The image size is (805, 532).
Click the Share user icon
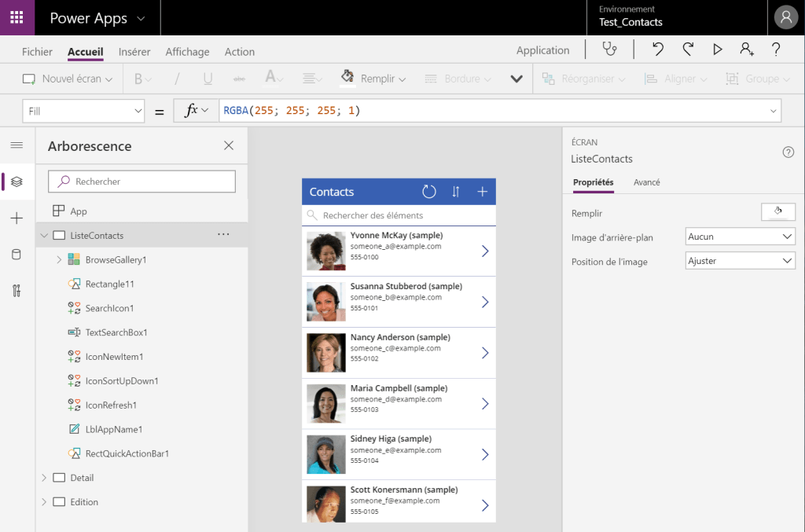pyautogui.click(x=746, y=50)
